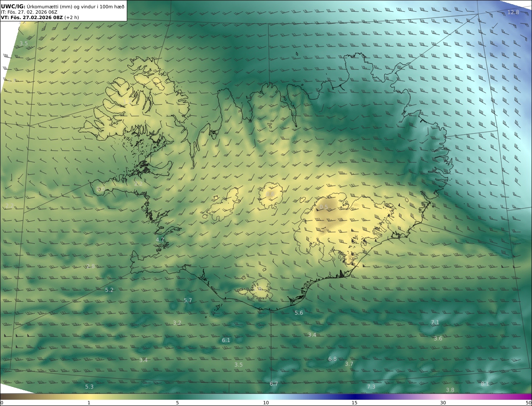
Task: Click the 3.6 value label
Action: pos(438,338)
